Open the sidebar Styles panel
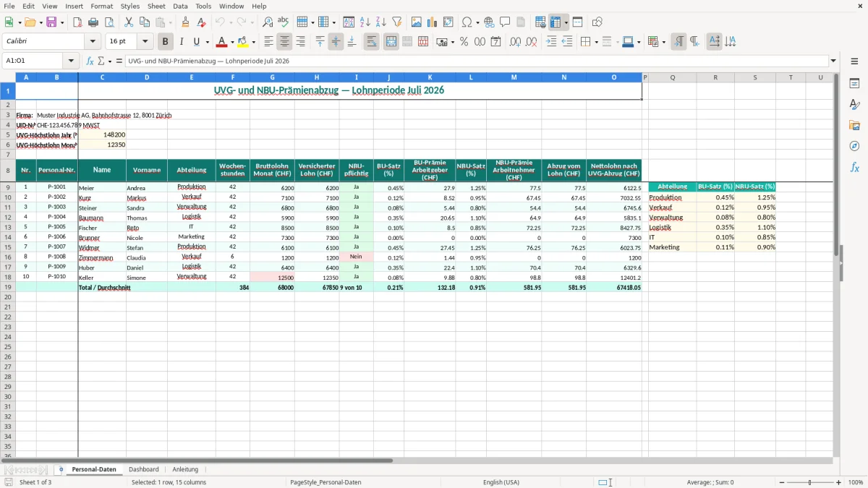The width and height of the screenshot is (868, 488). pyautogui.click(x=854, y=105)
